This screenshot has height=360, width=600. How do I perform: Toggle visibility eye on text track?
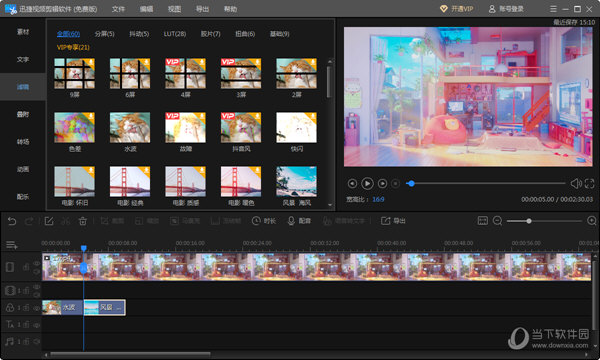click(36, 325)
